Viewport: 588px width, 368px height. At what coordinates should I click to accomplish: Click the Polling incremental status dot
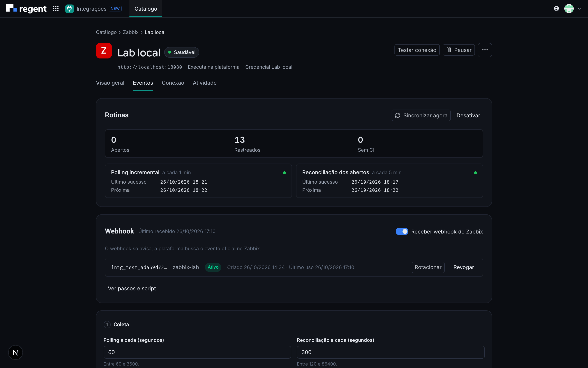[284, 173]
